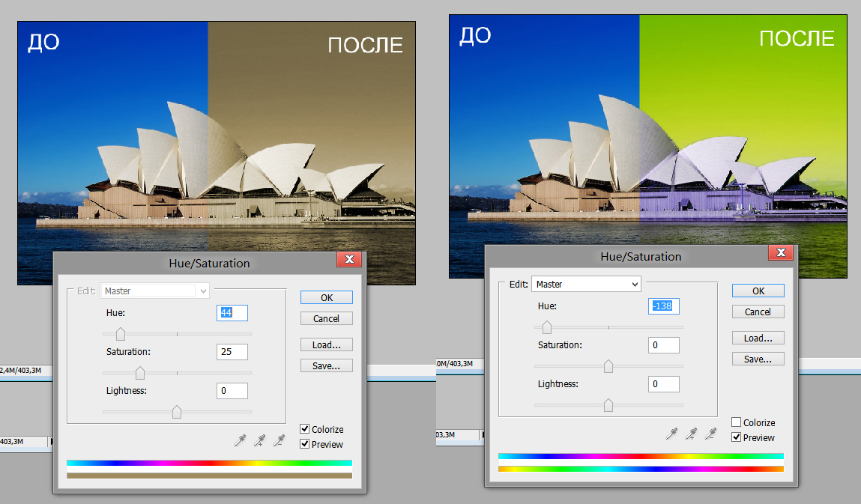861x504 pixels.
Task: Select the add-to-sample eyedropper in left dialog
Action: point(260,440)
